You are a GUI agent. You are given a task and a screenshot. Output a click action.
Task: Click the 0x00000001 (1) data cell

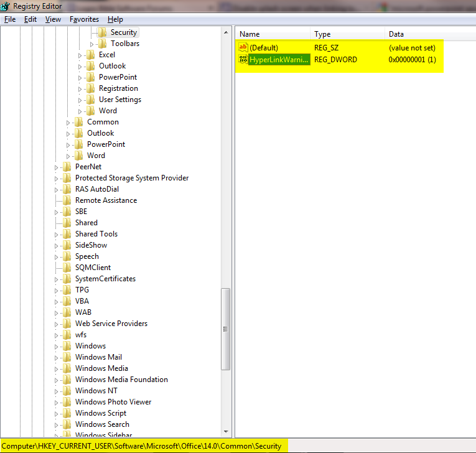coord(413,60)
